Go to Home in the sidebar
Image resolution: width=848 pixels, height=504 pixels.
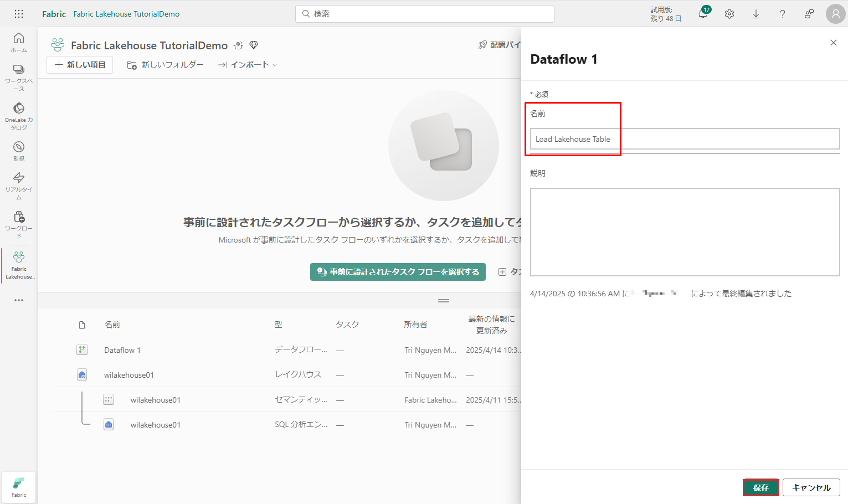click(x=19, y=42)
